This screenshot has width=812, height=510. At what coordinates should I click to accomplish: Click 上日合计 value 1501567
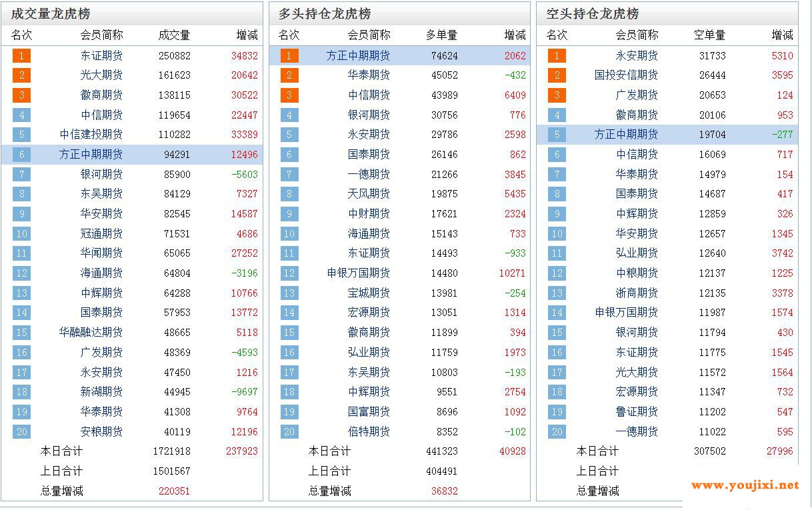point(172,471)
